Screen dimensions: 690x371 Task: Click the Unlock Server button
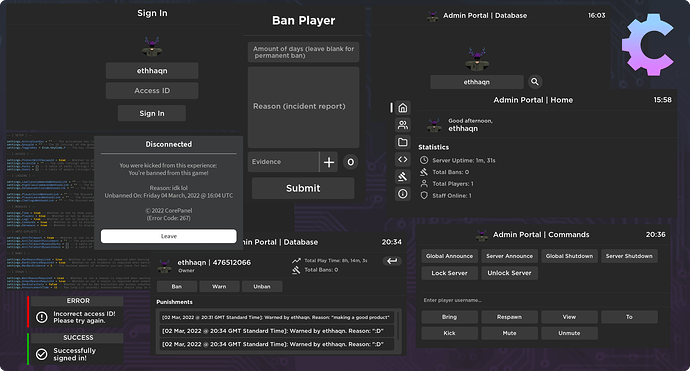509,273
